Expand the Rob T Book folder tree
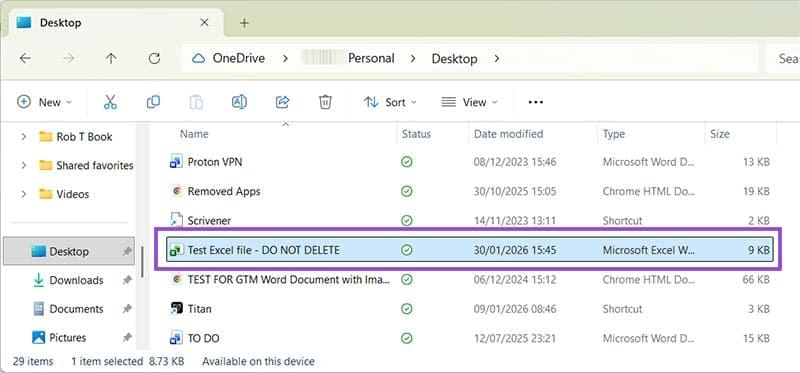Viewport: 800px width, 373px height. click(x=23, y=137)
